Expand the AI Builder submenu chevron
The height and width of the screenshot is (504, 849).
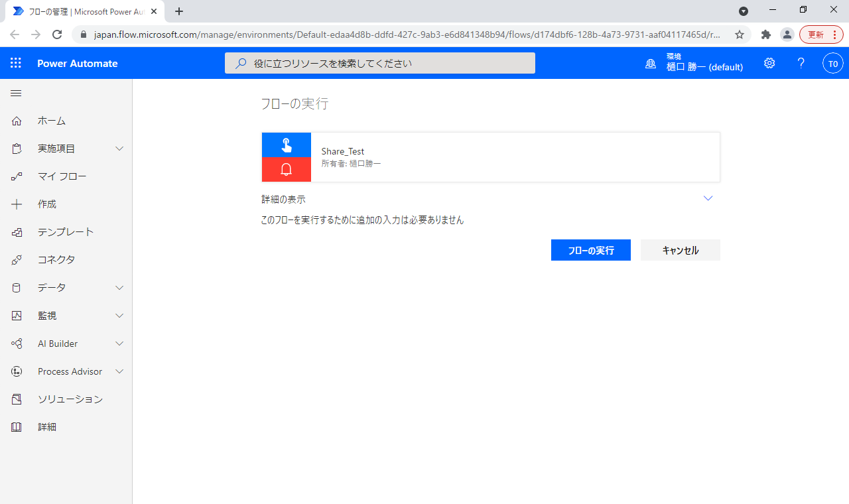[x=119, y=344]
